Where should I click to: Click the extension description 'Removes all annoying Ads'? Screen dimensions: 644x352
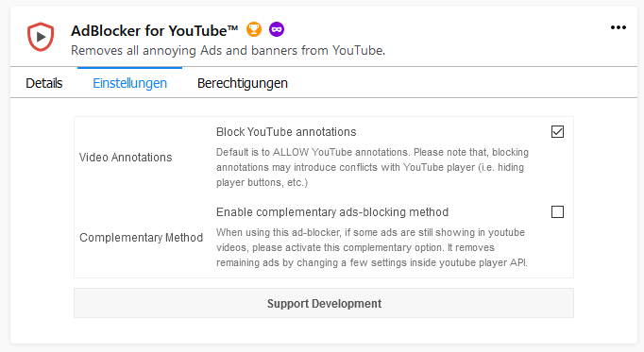[x=228, y=50]
